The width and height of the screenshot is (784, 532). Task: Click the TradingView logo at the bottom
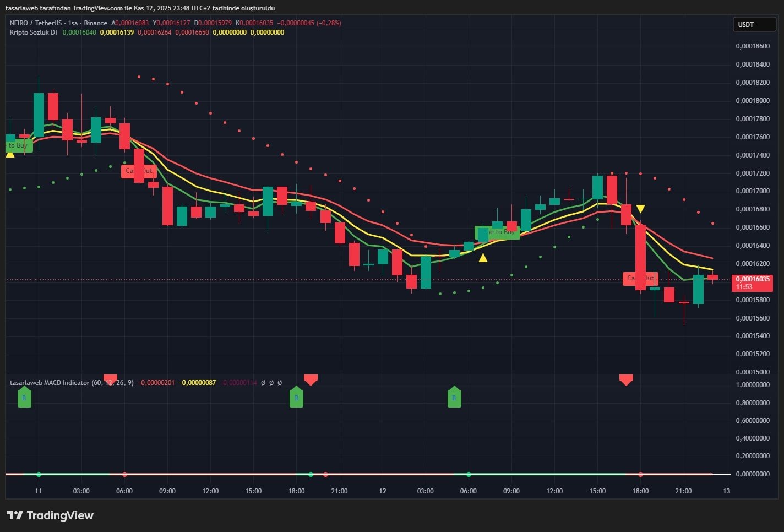[50, 515]
